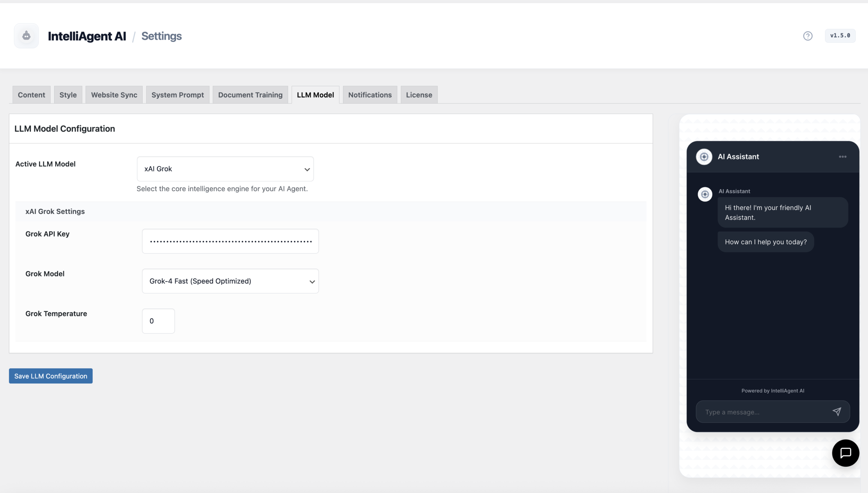868x493 pixels.
Task: Open the Notifications tab
Action: pyautogui.click(x=370, y=95)
